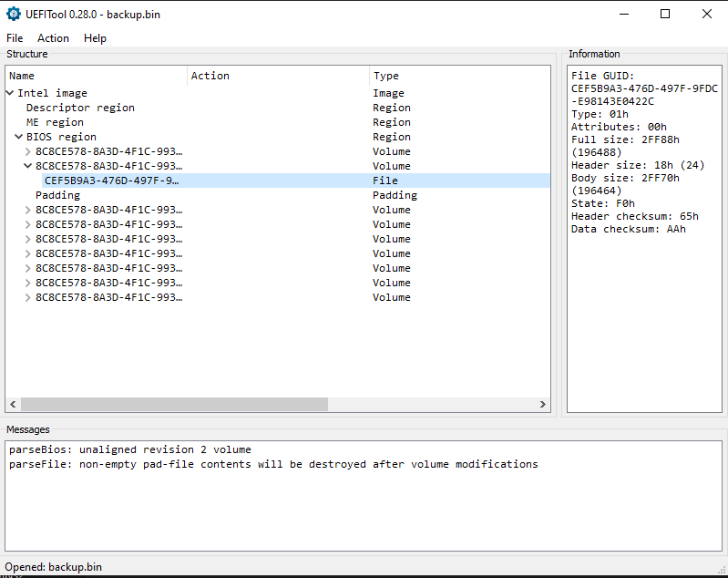Expand the first 8C8CE578 volume under BIOS region
This screenshot has width=728, height=578.
click(28, 151)
